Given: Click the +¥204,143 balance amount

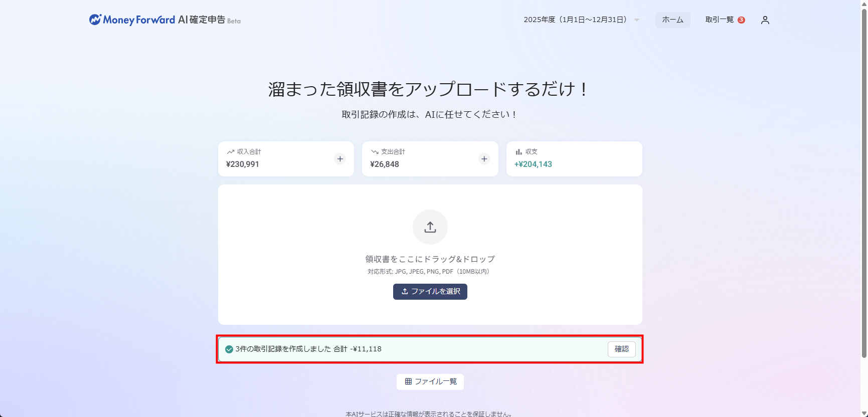Looking at the screenshot, I should click(x=533, y=164).
